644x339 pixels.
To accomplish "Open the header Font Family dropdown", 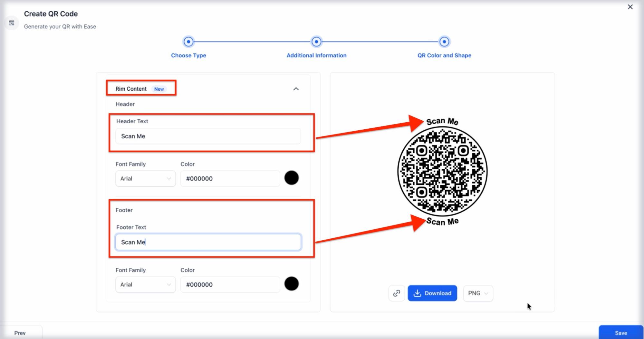I will tap(146, 178).
